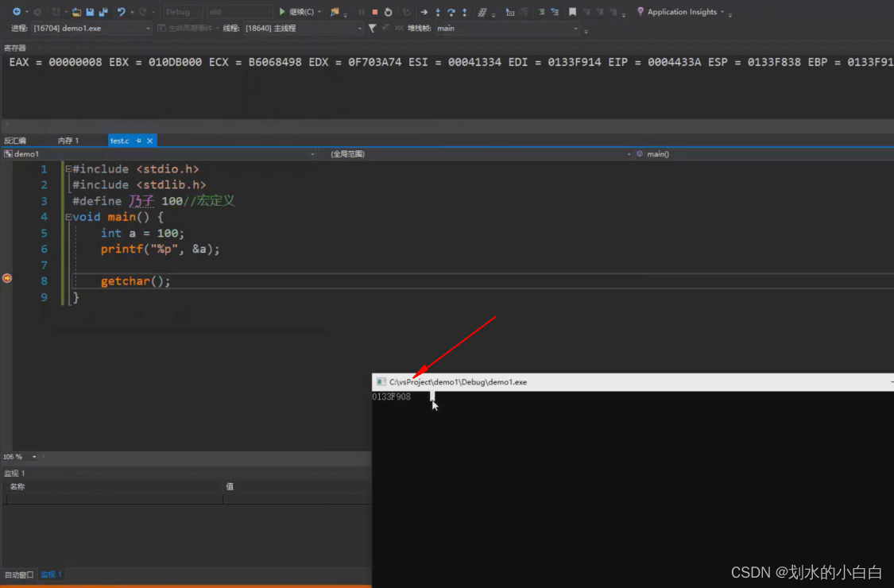The width and height of the screenshot is (894, 588).
Task: Open the process dropdown showing demo1.exe
Action: tap(91, 28)
